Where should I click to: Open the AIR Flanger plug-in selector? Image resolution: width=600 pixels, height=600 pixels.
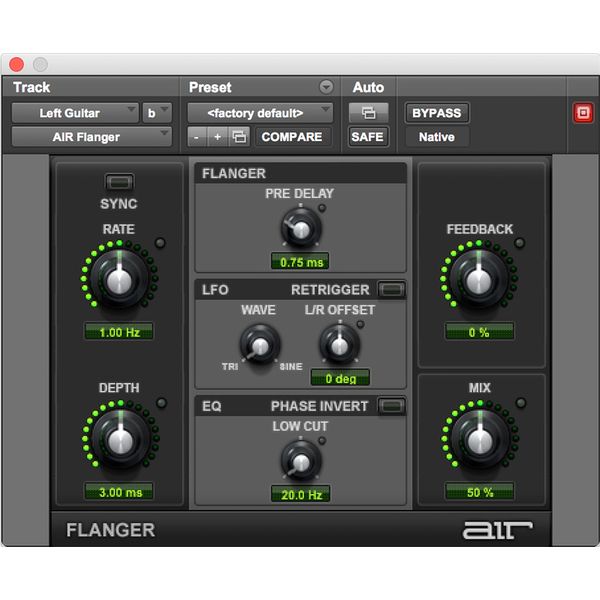point(92,137)
